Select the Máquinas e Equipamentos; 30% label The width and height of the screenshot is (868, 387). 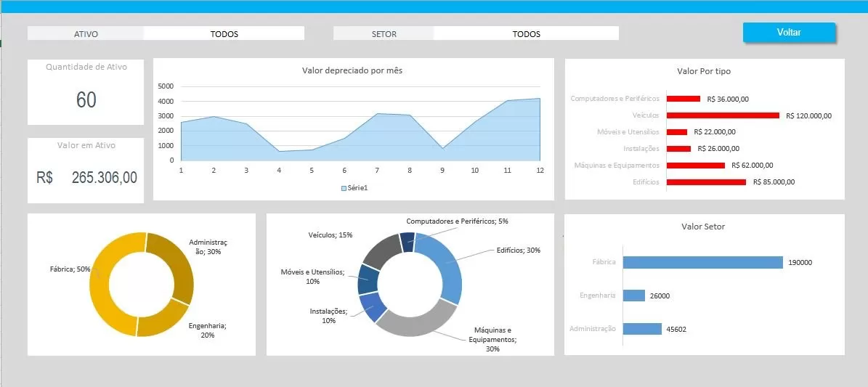pyautogui.click(x=492, y=339)
